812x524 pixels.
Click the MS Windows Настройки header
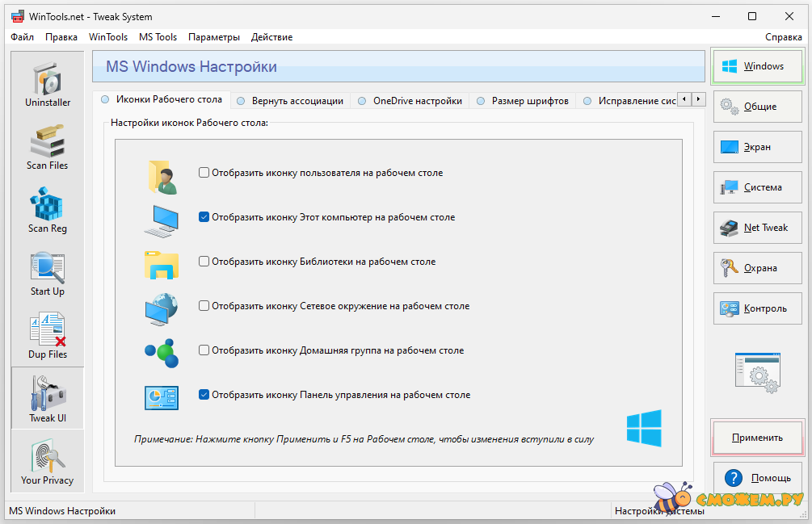pos(191,67)
